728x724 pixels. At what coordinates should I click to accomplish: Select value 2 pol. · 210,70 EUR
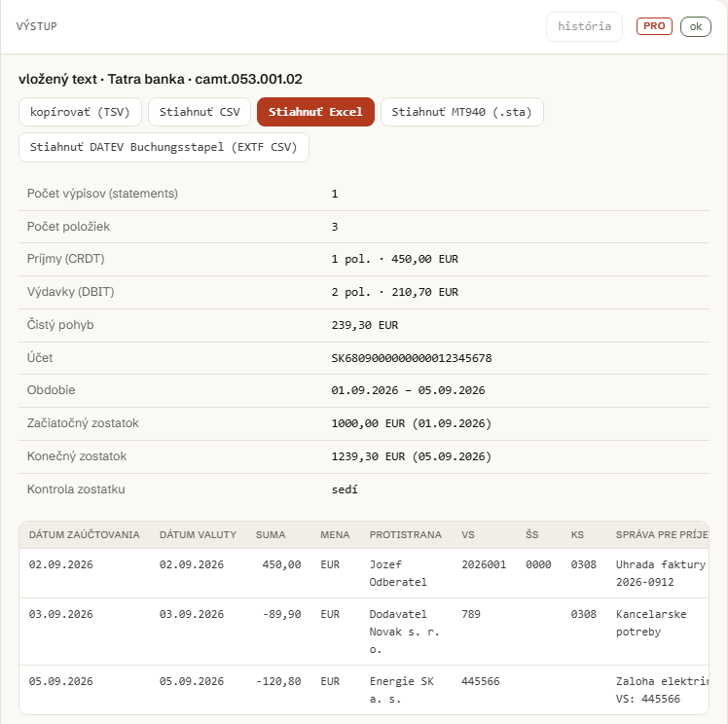(394, 292)
